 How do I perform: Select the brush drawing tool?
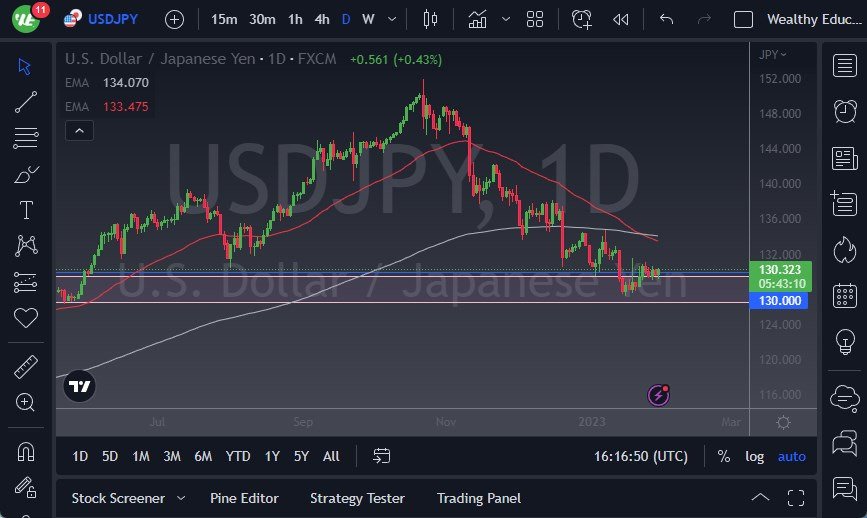pyautogui.click(x=25, y=174)
